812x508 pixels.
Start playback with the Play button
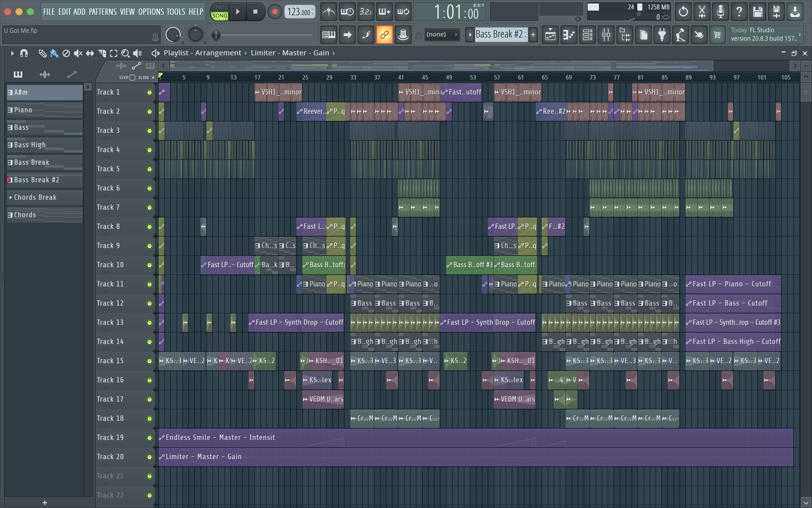coord(238,12)
